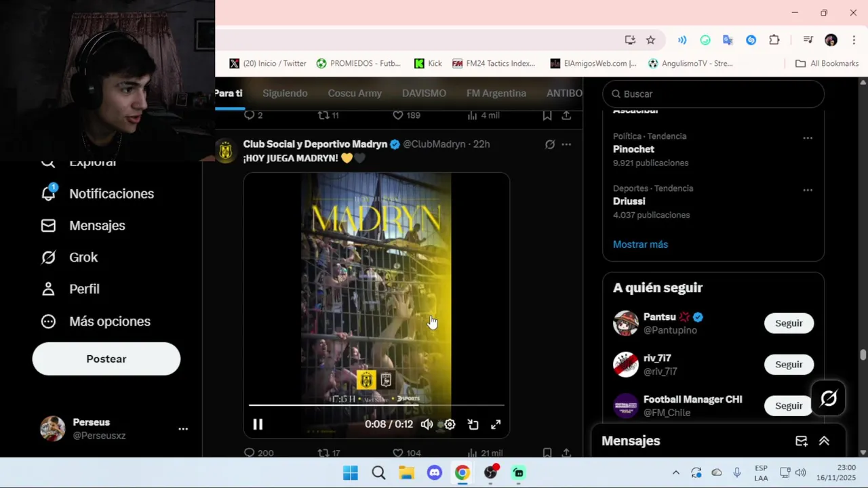Compose new message in Mensajes dock
Viewport: 868px width, 488px height.
[x=802, y=441]
